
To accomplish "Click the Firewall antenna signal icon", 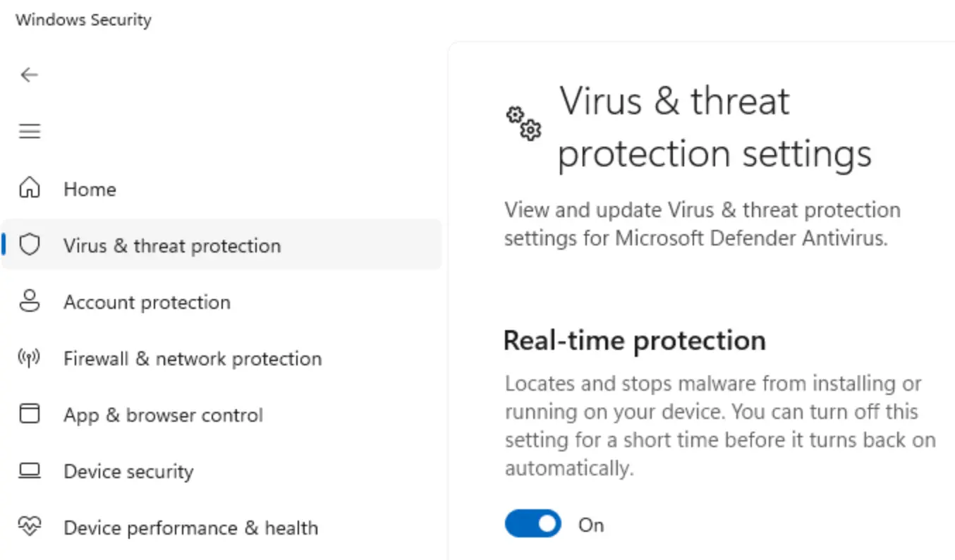I will (x=30, y=358).
